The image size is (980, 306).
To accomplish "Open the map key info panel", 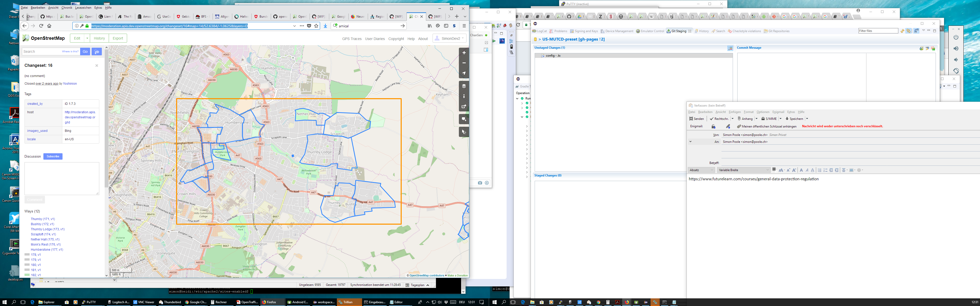I will [x=464, y=96].
